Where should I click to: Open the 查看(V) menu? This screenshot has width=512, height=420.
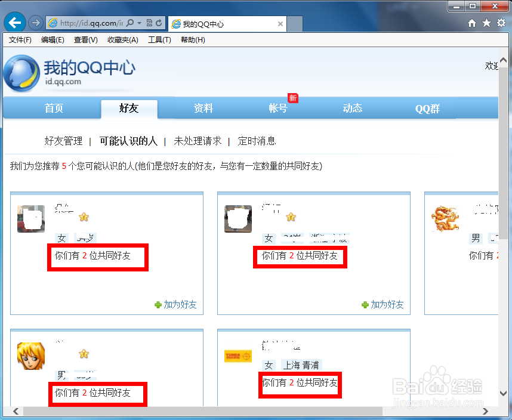coord(86,40)
